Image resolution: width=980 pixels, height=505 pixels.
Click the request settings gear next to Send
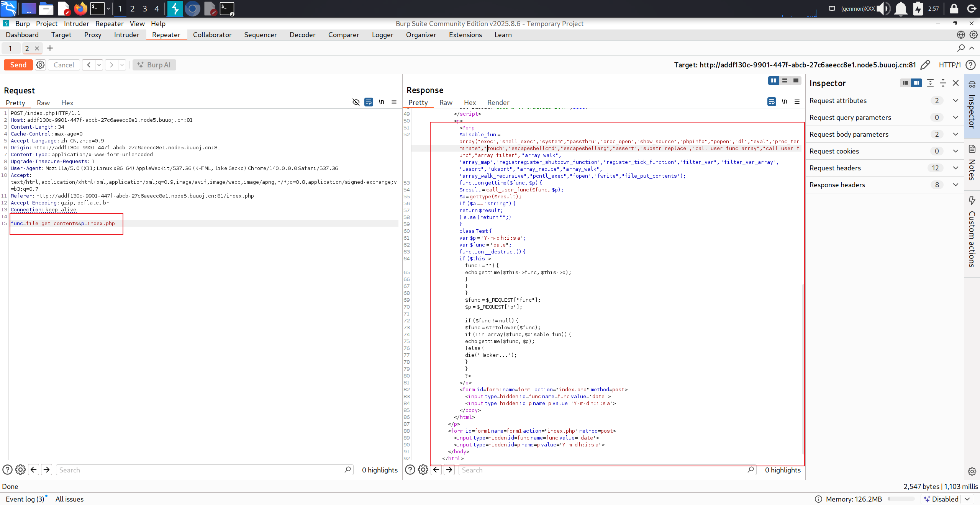click(40, 65)
